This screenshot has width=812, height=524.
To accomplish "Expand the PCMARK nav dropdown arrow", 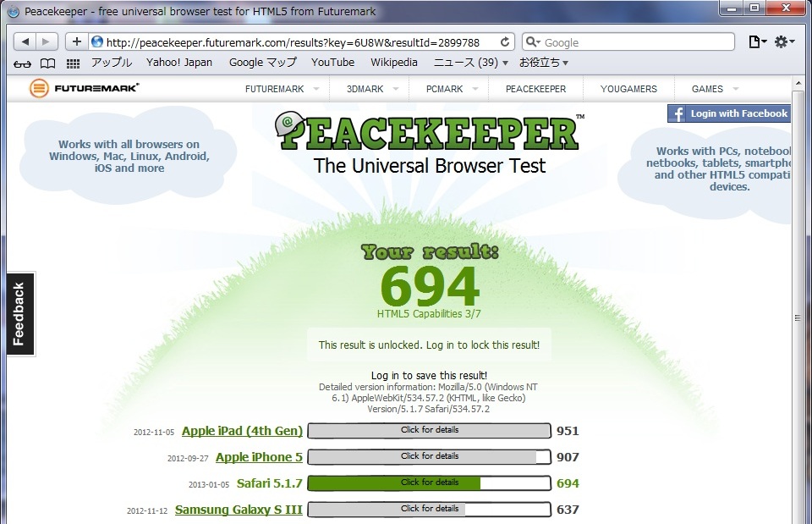I will pyautogui.click(x=475, y=89).
